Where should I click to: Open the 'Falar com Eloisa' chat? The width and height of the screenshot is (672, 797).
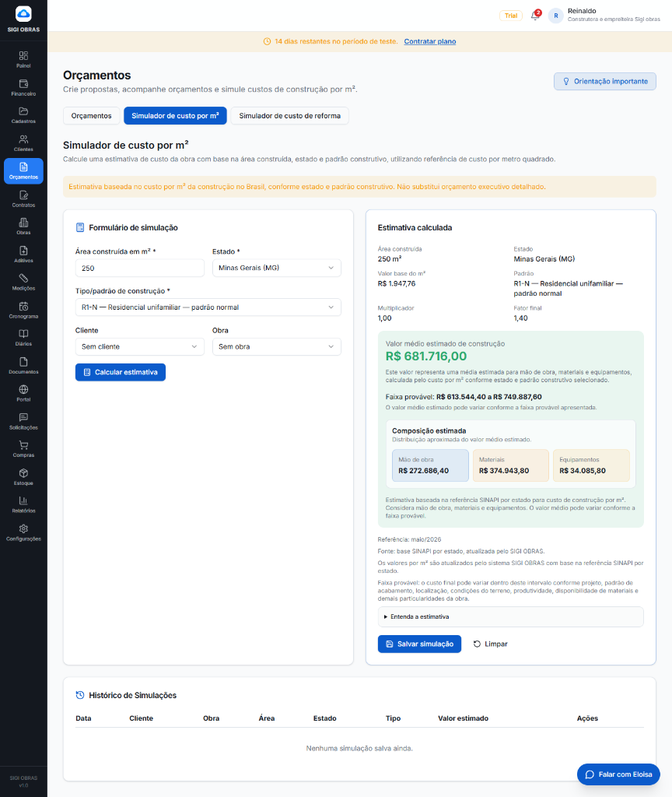click(x=618, y=774)
